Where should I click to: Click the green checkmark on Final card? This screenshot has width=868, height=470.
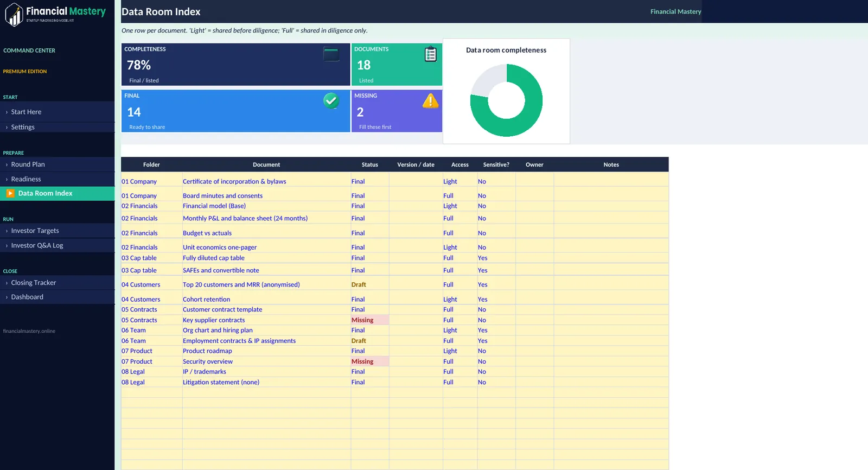(x=331, y=100)
